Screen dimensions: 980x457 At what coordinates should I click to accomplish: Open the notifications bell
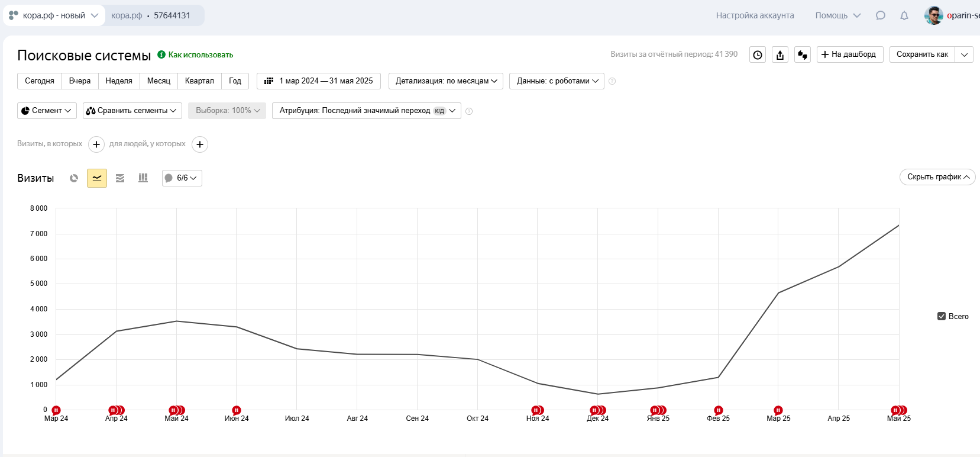(904, 15)
